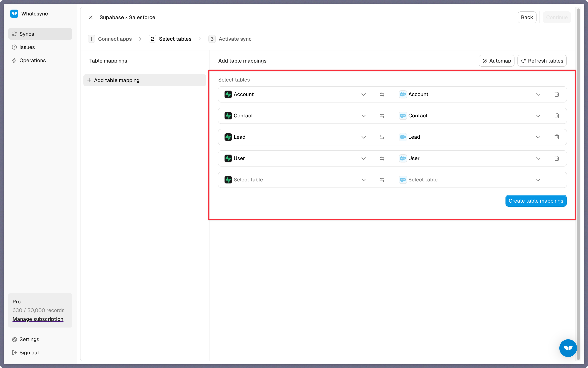Image resolution: width=588 pixels, height=368 pixels.
Task: Click the Select tables section label
Action: pos(234,80)
